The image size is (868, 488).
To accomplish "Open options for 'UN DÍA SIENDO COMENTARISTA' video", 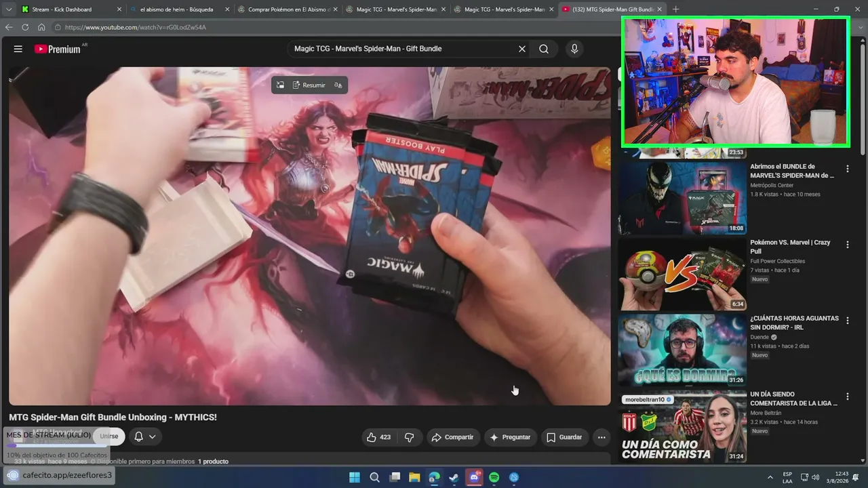I will point(847,396).
